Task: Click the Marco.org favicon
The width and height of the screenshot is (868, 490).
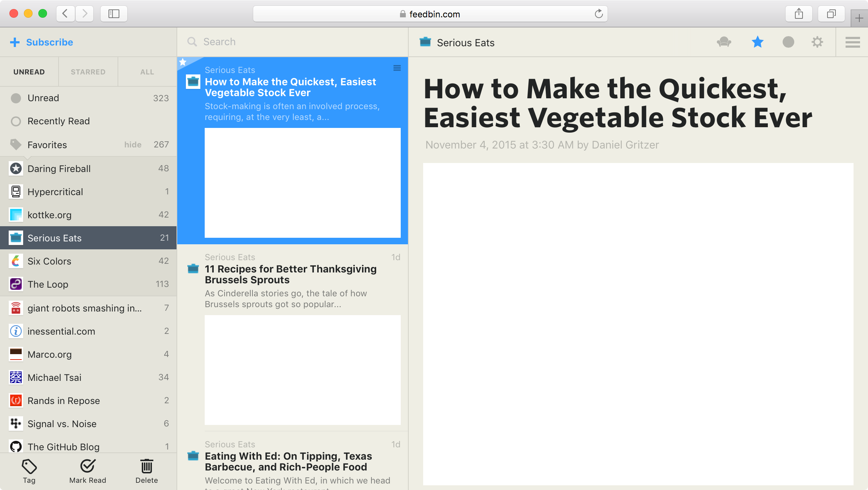Action: pos(16,354)
